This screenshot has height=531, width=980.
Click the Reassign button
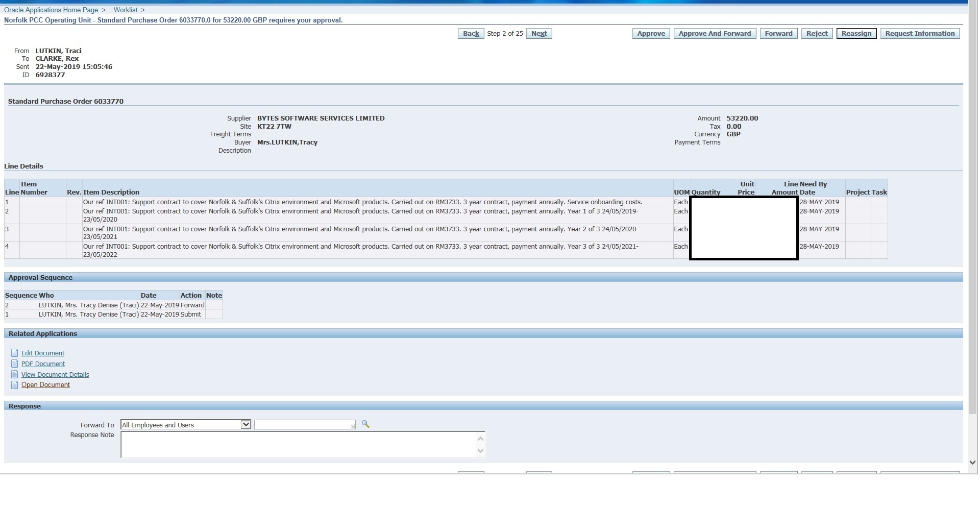pos(856,34)
